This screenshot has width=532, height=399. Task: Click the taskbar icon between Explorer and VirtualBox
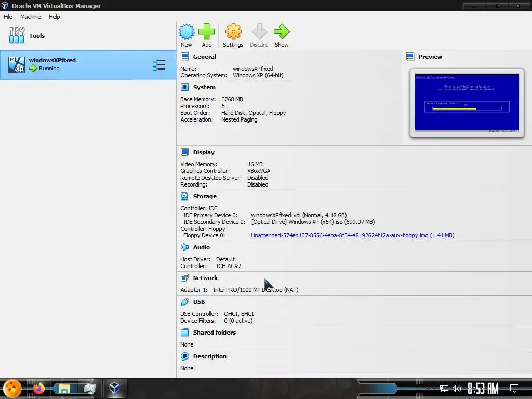tap(89, 389)
